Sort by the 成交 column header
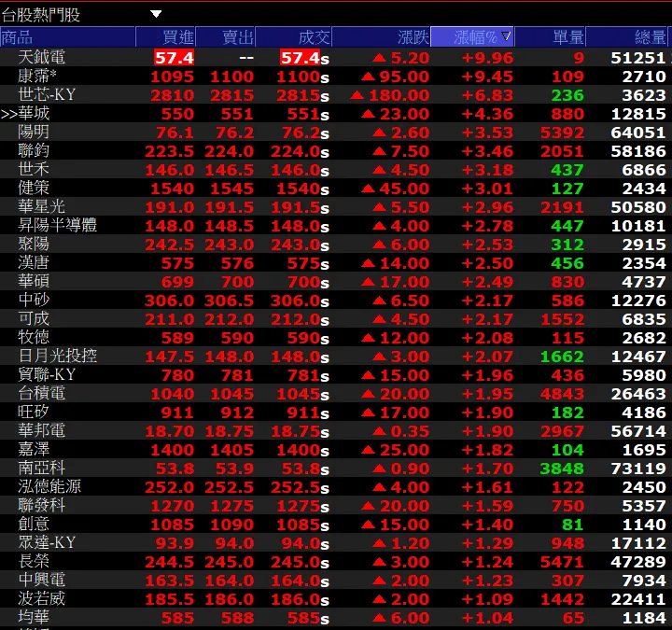672x630 pixels. (294, 36)
